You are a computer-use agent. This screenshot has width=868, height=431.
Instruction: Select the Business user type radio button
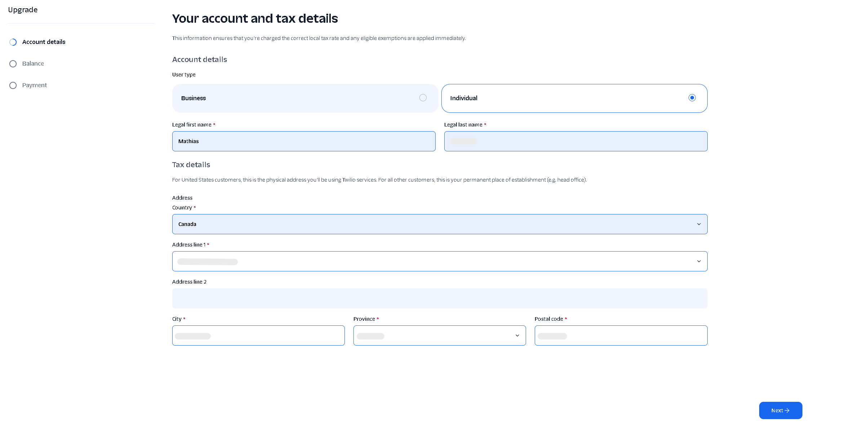coord(423,98)
